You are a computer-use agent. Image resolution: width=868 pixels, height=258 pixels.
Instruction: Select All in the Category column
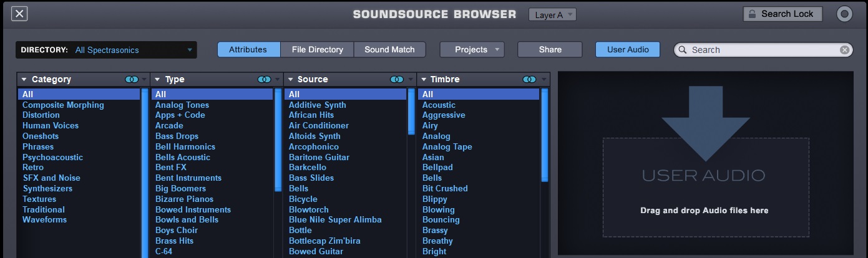[79, 94]
